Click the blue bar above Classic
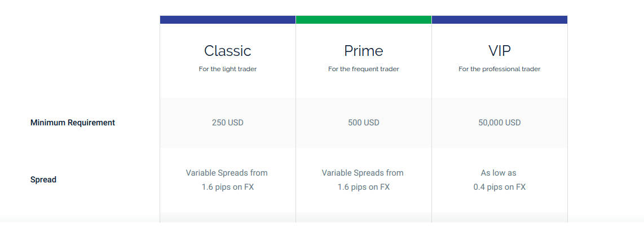Viewport: 644px width, 227px height. coord(227,20)
